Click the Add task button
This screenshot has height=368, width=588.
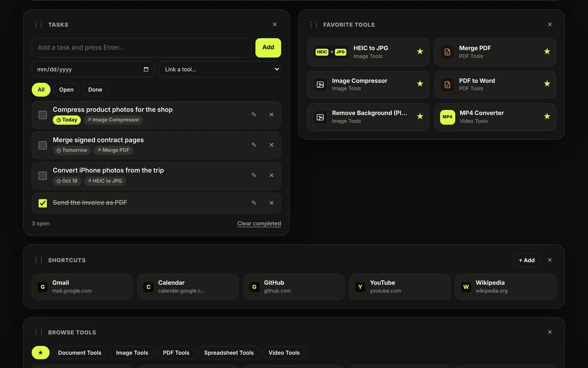coord(268,48)
